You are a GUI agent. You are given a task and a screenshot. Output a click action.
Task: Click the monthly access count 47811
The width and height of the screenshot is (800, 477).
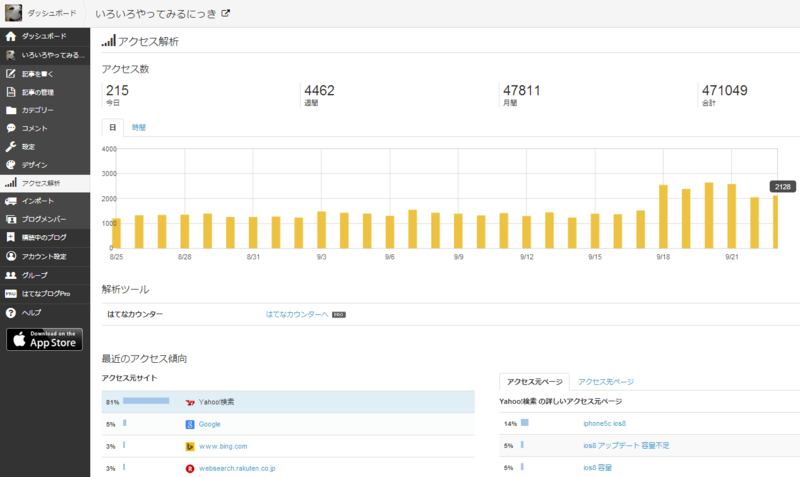point(521,90)
